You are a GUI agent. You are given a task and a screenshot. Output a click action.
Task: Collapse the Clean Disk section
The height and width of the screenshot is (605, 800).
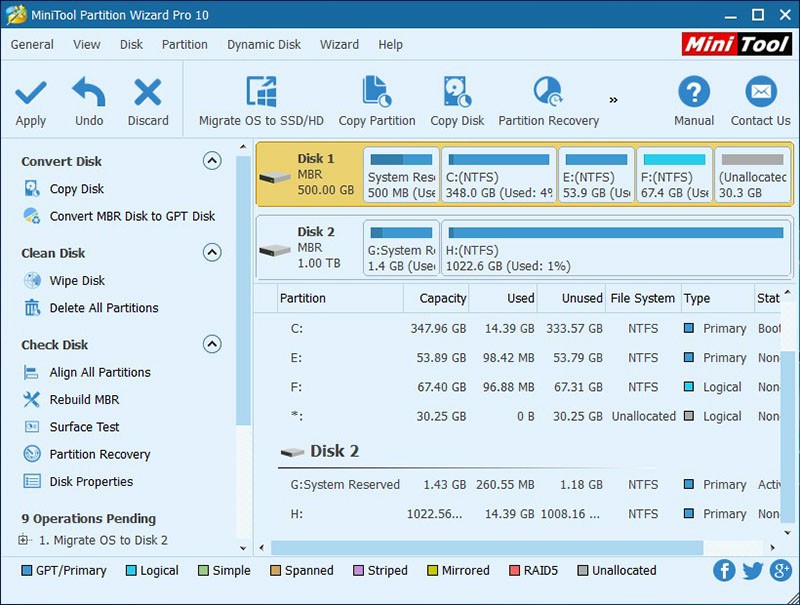point(212,253)
